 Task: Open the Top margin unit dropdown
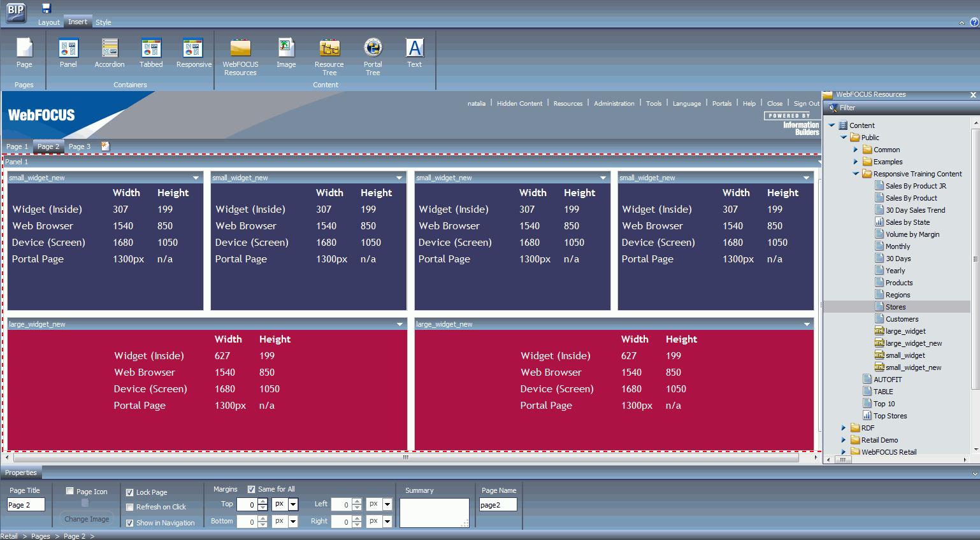293,504
